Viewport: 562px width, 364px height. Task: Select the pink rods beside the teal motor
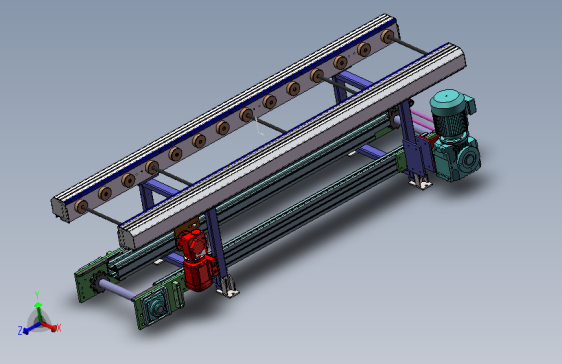(x=422, y=120)
